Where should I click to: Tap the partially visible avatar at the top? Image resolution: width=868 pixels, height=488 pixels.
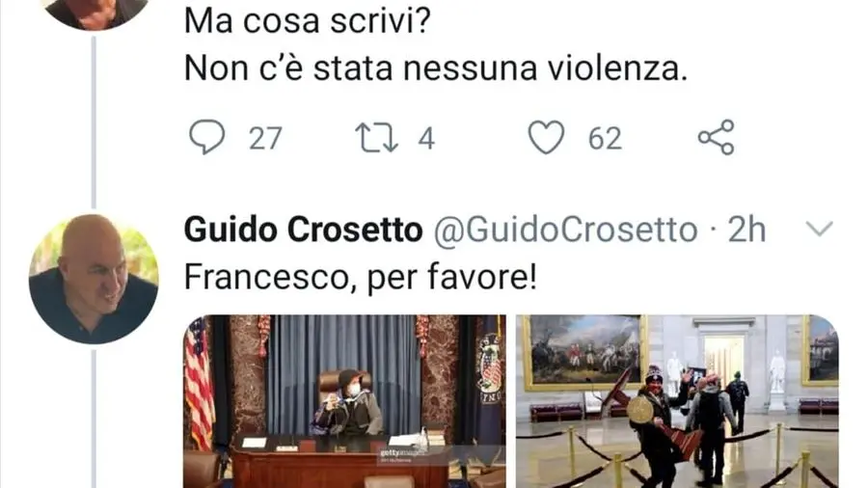tap(95, 14)
